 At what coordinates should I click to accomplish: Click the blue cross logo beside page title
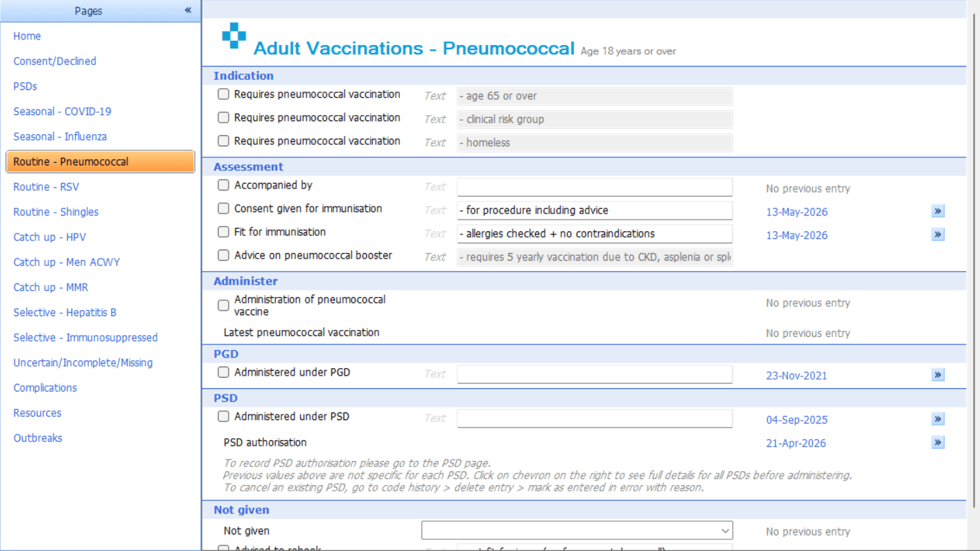(234, 36)
